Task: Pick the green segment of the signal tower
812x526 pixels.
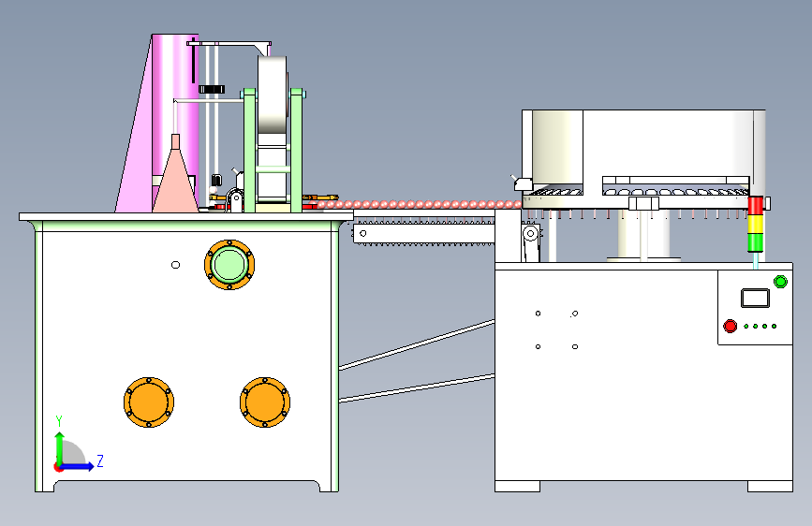Action: [756, 242]
